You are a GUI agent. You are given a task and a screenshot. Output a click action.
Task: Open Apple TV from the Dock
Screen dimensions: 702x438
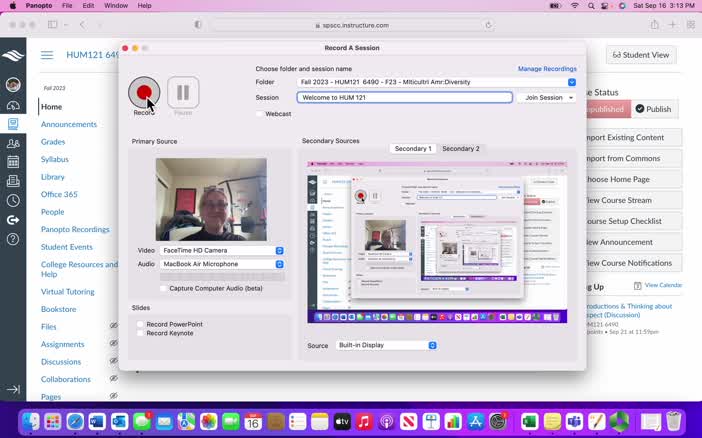click(342, 422)
